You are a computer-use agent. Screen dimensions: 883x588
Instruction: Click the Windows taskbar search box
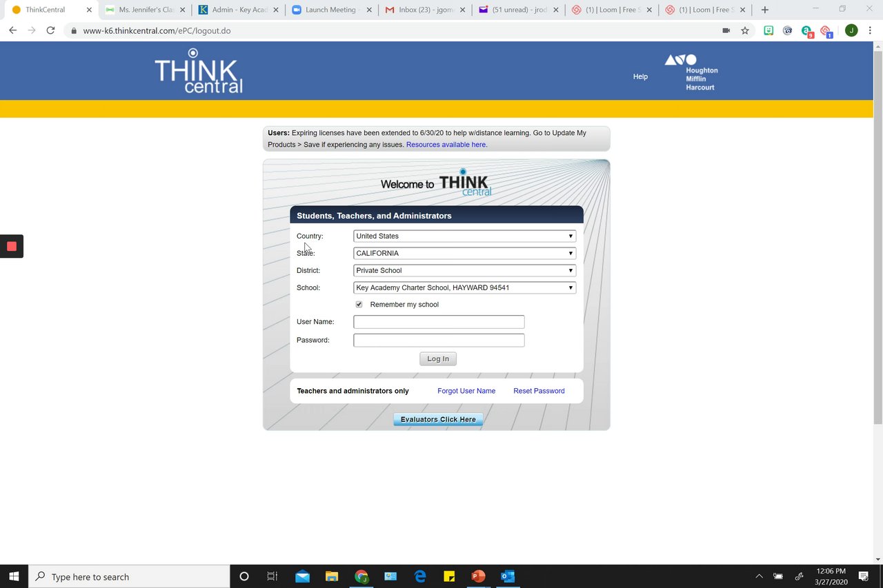coord(129,576)
